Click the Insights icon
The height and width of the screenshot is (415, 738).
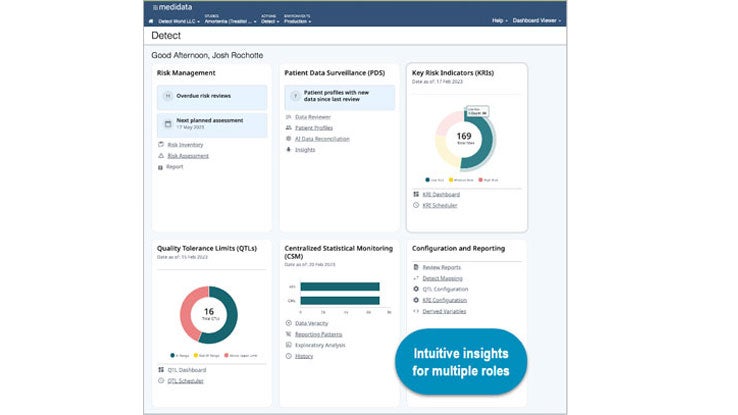[289, 150]
